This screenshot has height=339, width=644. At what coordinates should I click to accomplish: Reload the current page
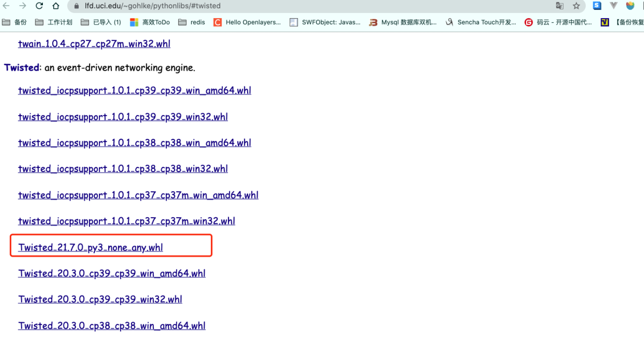point(39,7)
